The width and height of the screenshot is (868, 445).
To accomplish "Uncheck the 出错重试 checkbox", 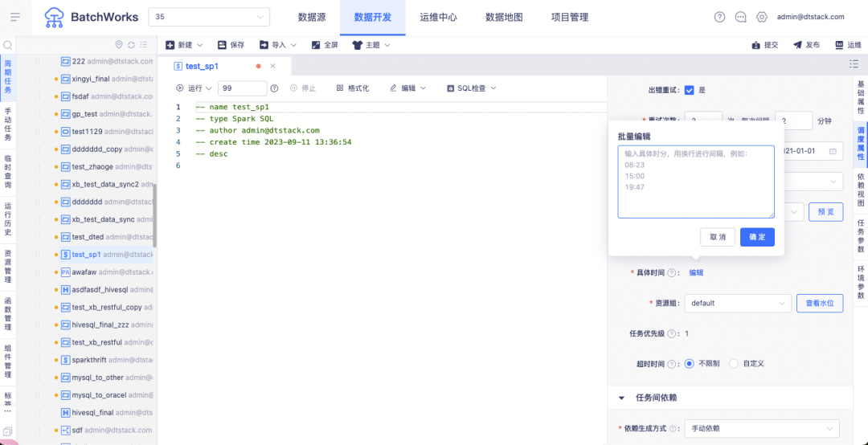I will pyautogui.click(x=690, y=90).
